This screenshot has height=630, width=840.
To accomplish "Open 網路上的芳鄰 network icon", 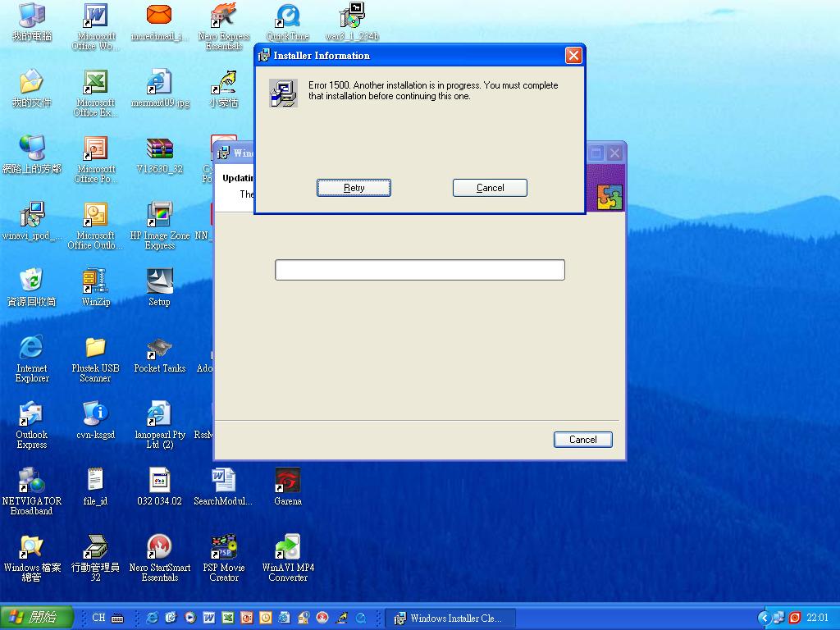I will click(x=32, y=155).
